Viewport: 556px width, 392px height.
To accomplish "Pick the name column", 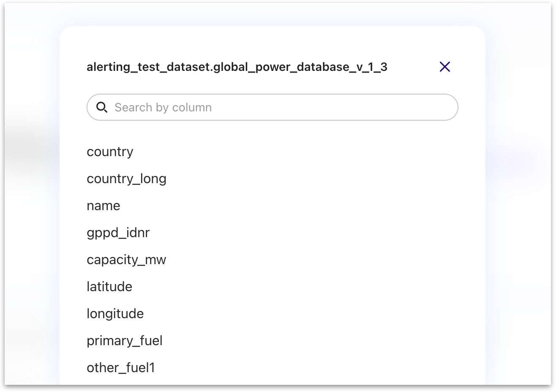I will tap(104, 206).
